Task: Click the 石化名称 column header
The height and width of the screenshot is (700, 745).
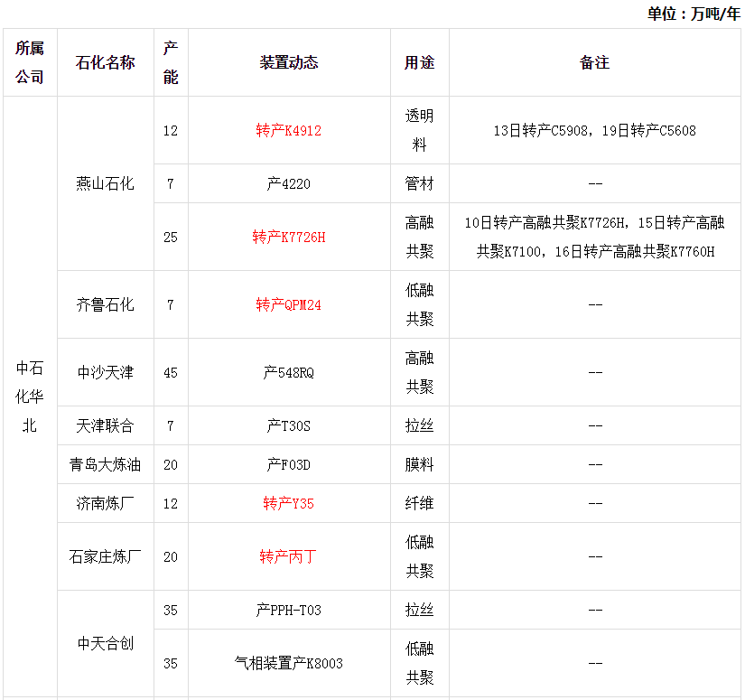Action: 105,62
